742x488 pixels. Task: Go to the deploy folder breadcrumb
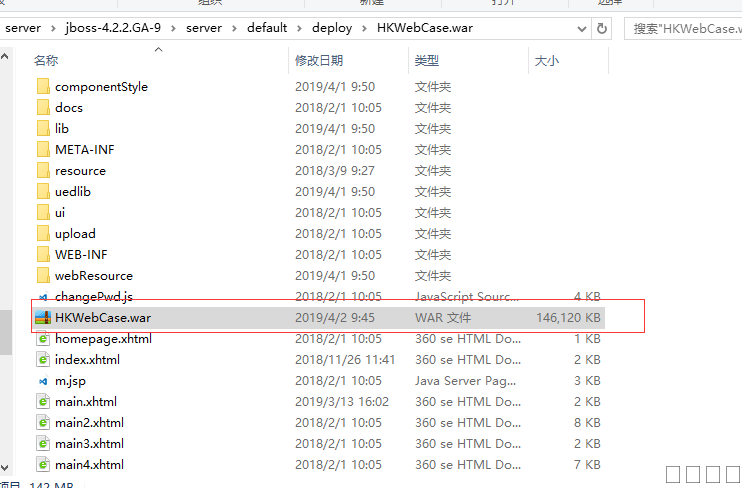coord(332,28)
